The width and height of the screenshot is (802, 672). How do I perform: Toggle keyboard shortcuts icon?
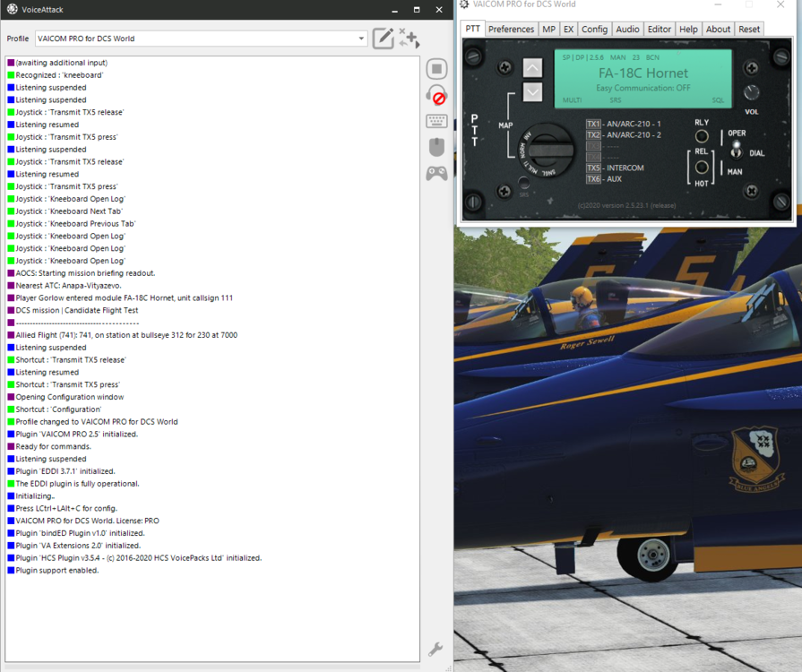tap(436, 122)
